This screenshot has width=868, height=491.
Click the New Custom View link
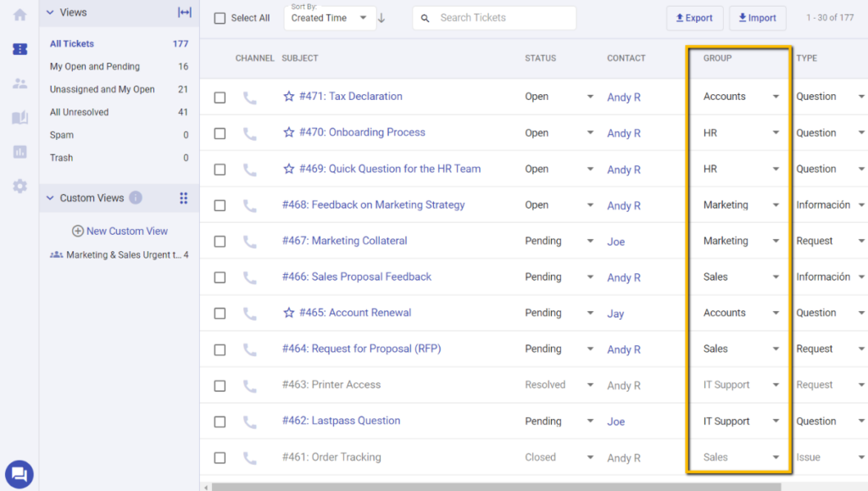click(127, 231)
